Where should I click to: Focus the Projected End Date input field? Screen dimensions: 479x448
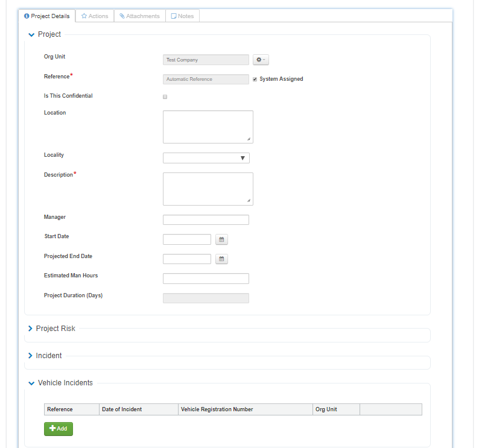click(187, 259)
